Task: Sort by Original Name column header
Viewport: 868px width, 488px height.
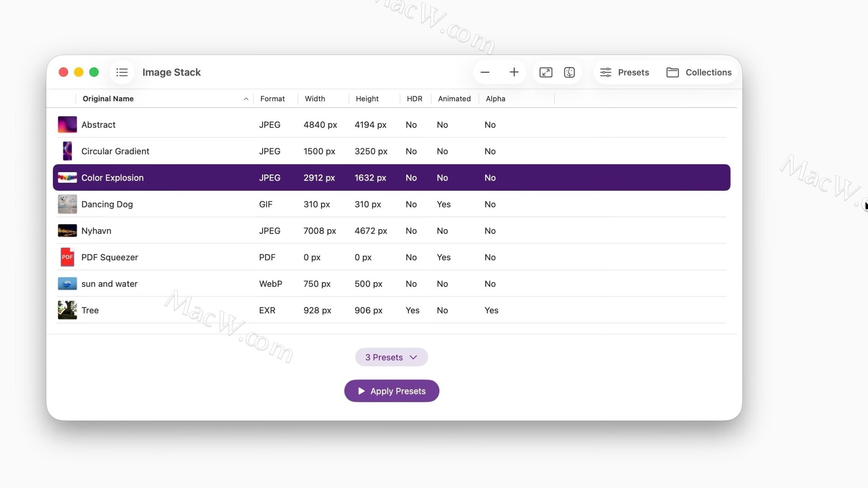Action: [108, 99]
